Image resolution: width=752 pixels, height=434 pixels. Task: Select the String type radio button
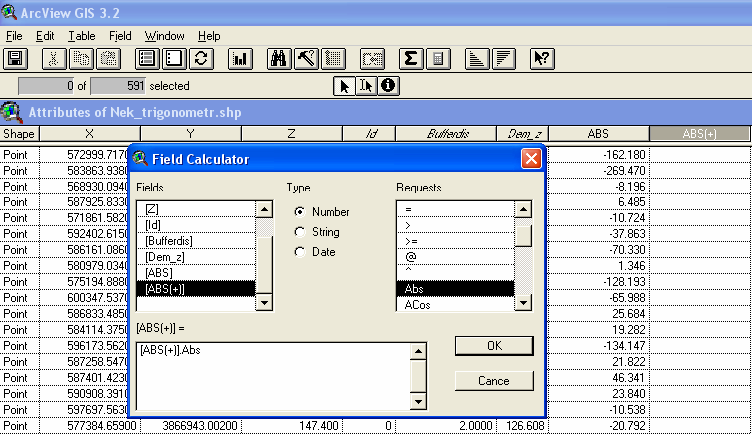300,232
